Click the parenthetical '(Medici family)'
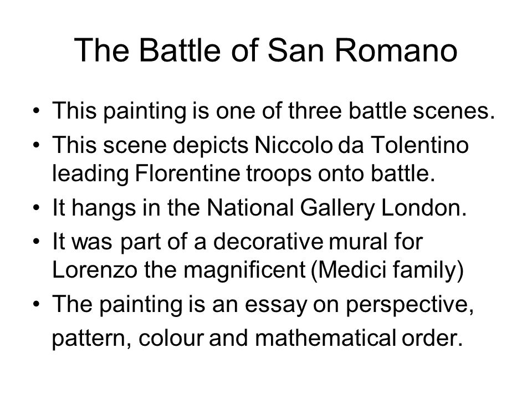 tap(387, 270)
